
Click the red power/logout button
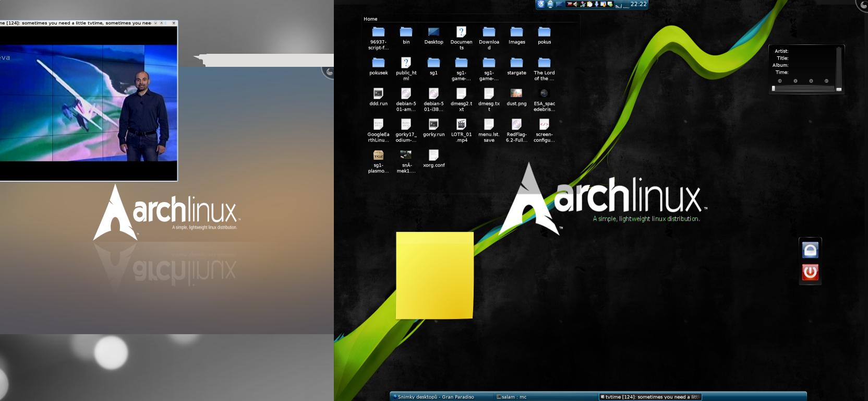pyautogui.click(x=810, y=272)
